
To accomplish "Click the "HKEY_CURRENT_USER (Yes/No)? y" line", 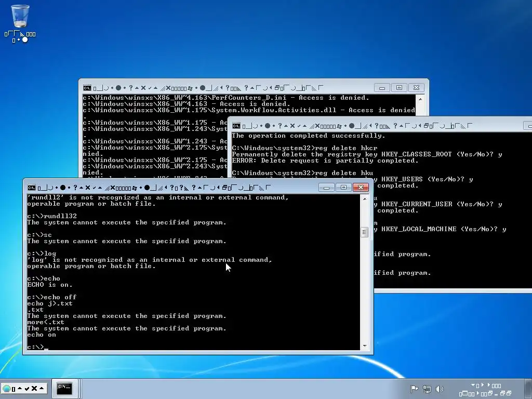I will (442, 204).
